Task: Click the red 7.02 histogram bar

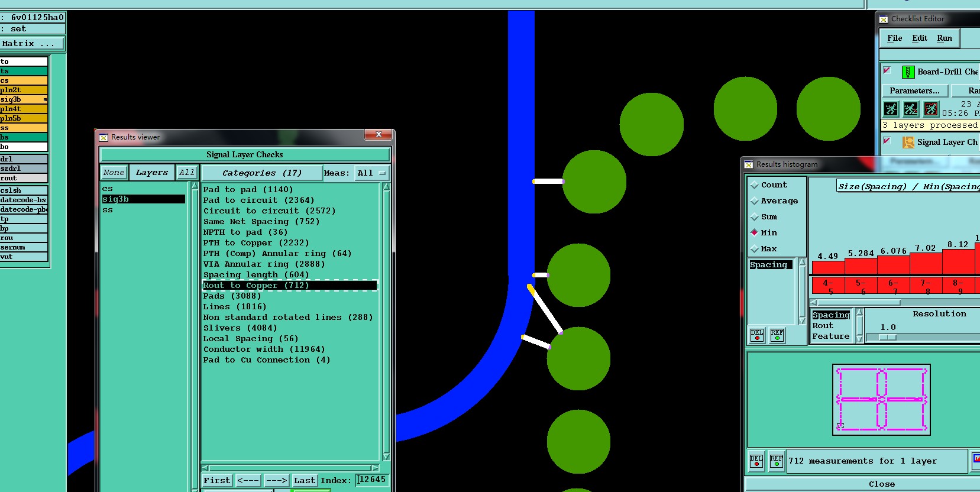Action: click(x=926, y=264)
